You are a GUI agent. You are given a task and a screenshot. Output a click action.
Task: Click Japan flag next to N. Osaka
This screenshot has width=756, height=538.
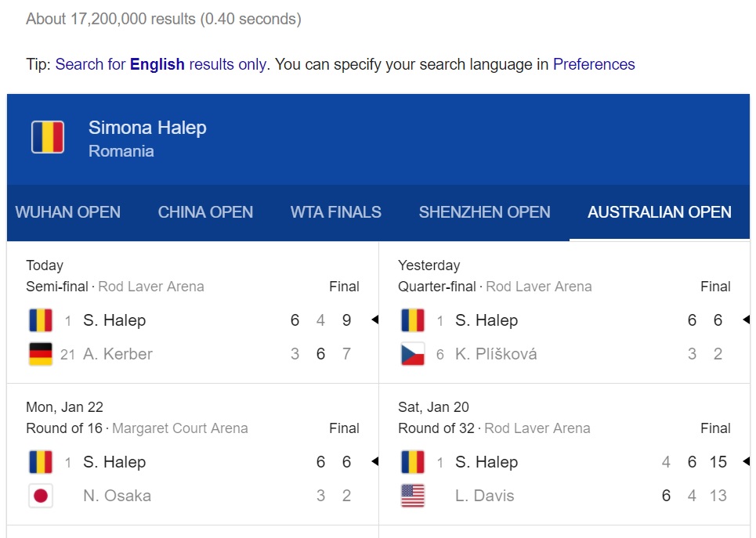41,496
